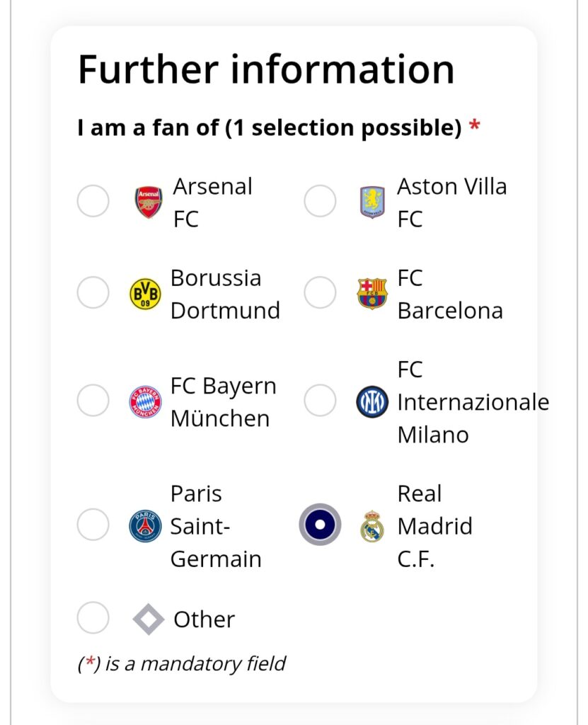Image resolution: width=588 pixels, height=725 pixels.
Task: Click the FC Bayern München logo
Action: point(145,401)
